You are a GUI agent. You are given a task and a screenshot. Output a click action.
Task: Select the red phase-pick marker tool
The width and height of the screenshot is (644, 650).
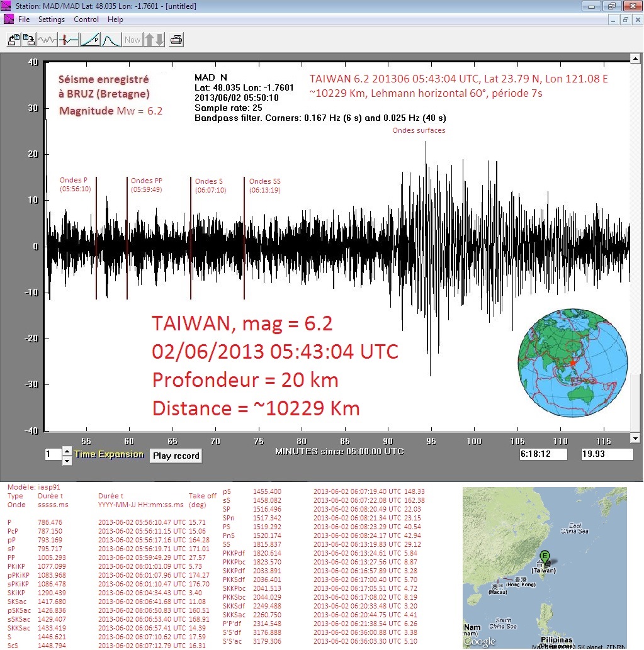[x=69, y=40]
